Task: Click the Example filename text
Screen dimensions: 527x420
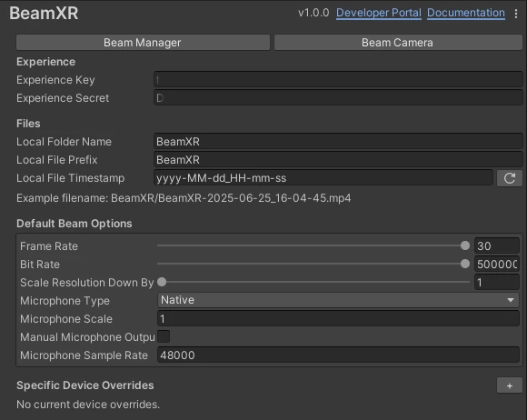Action: pos(184,198)
